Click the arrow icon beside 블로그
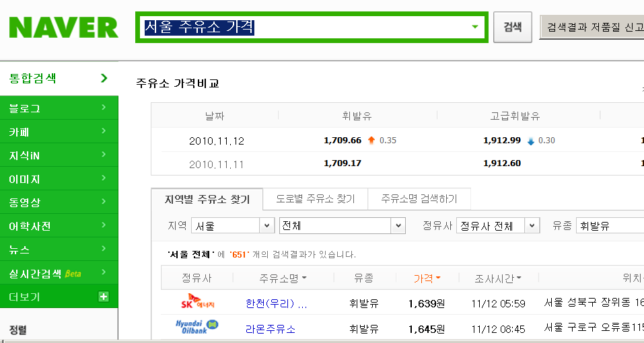The width and height of the screenshot is (644, 343). 104,107
